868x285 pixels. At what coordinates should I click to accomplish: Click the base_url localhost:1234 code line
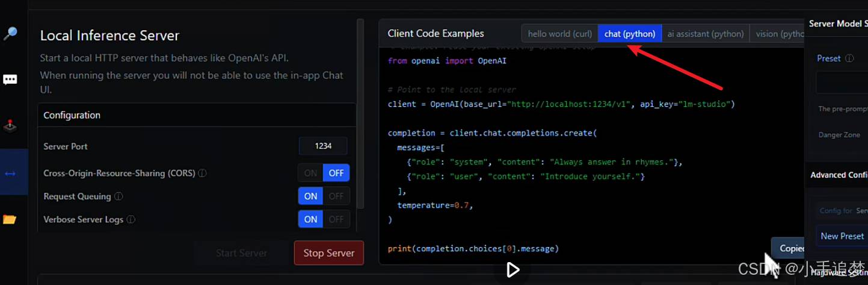point(561,104)
